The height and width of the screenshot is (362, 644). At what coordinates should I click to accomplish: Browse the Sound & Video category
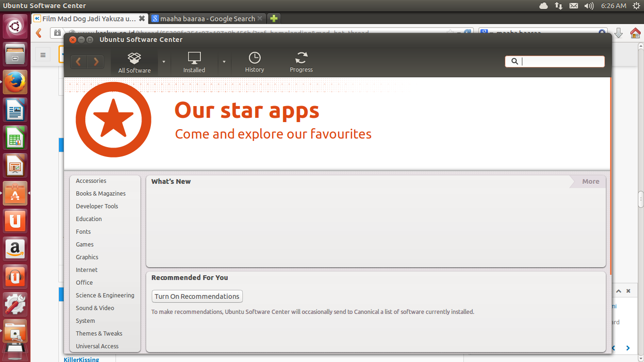pos(95,308)
